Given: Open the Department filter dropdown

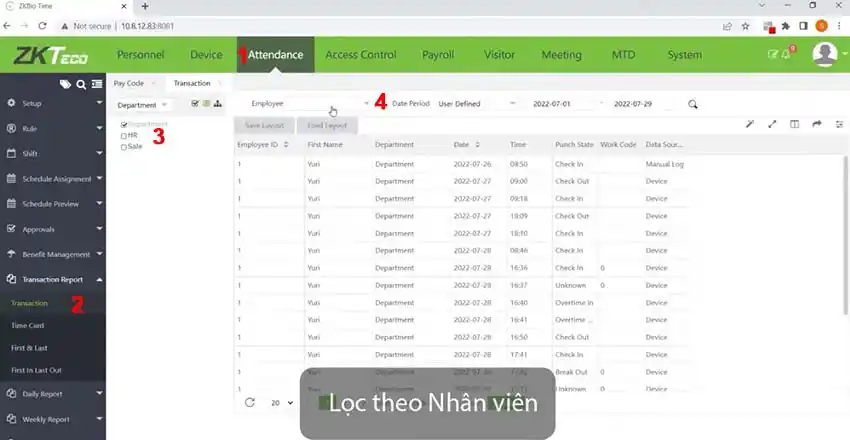Looking at the screenshot, I should tap(143, 105).
